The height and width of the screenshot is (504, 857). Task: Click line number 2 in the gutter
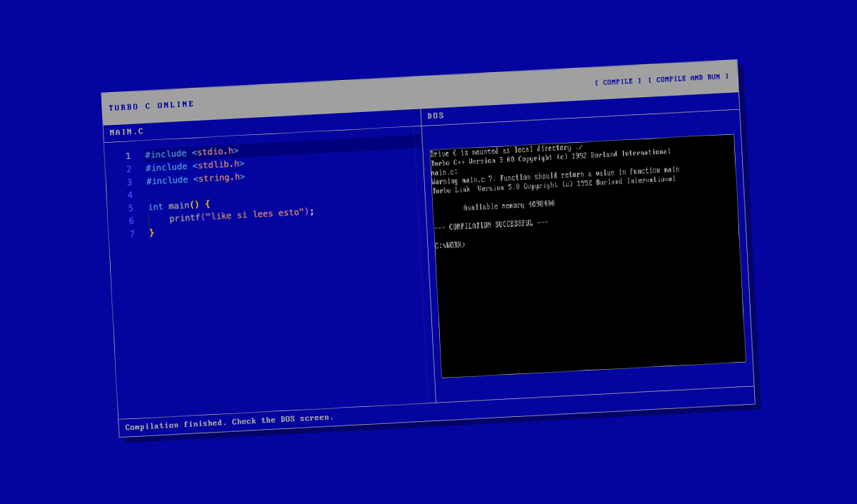point(129,169)
